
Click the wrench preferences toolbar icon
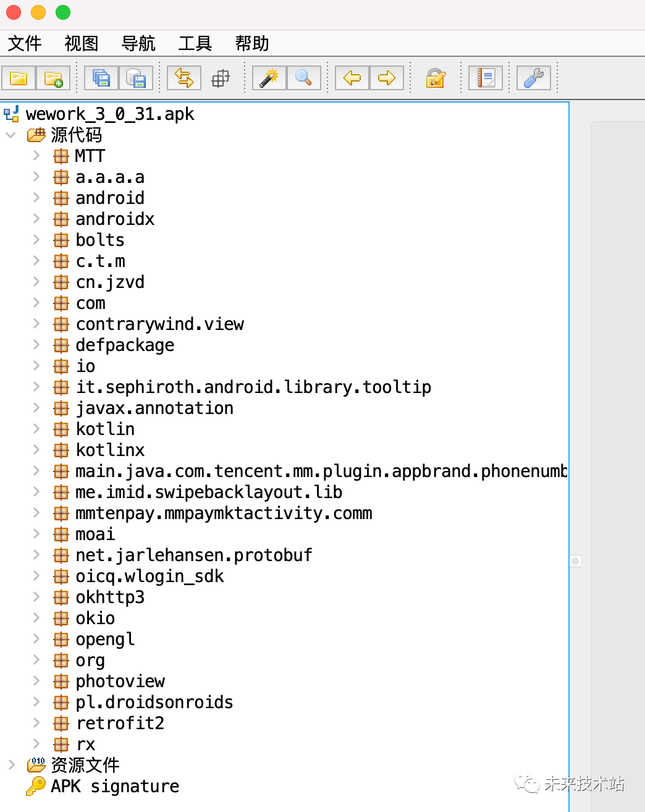pos(533,78)
